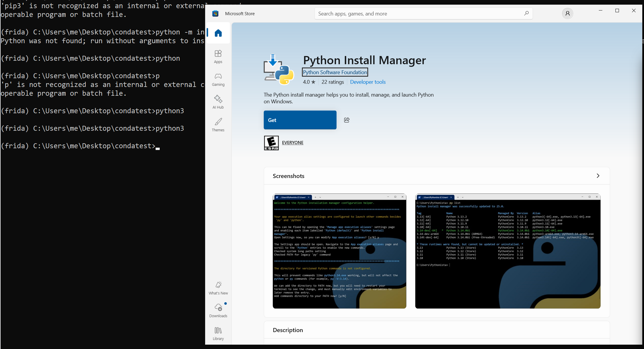
Task: Open the 'py list' screenshot thumbnail
Action: [x=508, y=251]
